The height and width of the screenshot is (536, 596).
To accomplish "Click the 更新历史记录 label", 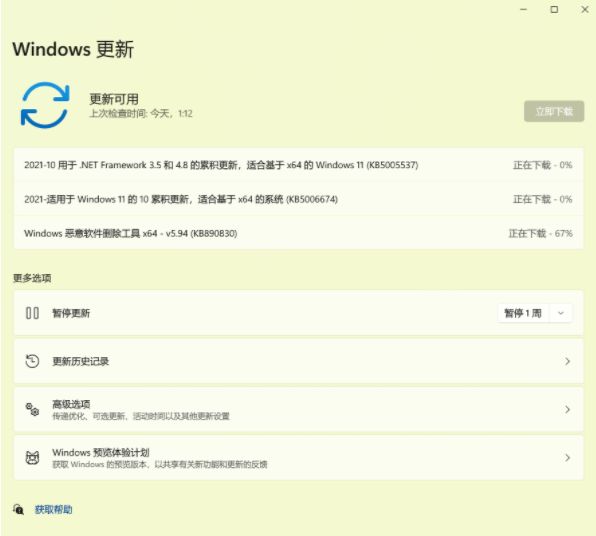I will pyautogui.click(x=81, y=361).
